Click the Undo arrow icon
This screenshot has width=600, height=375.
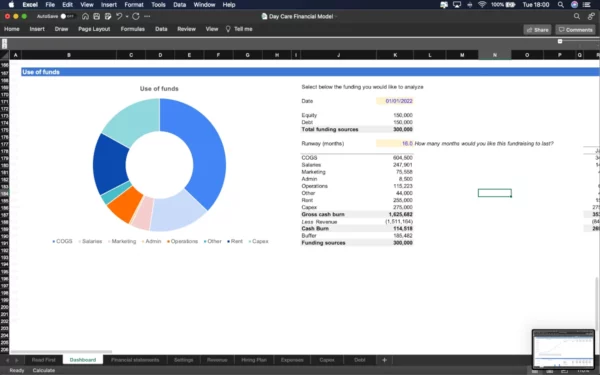119,16
